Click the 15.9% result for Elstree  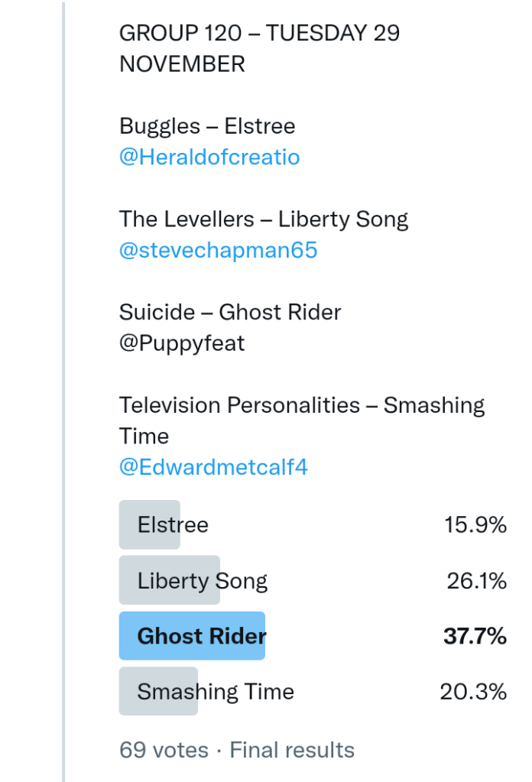pyautogui.click(x=475, y=525)
